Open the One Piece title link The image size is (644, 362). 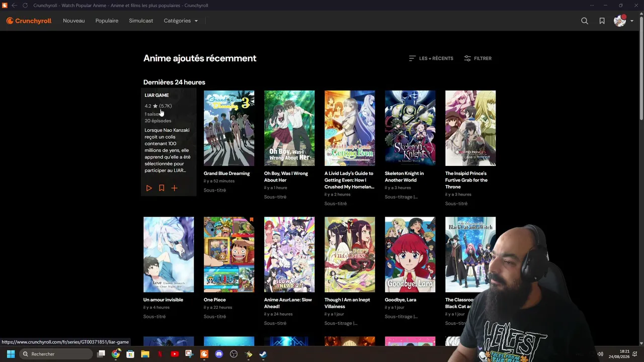coord(214,300)
